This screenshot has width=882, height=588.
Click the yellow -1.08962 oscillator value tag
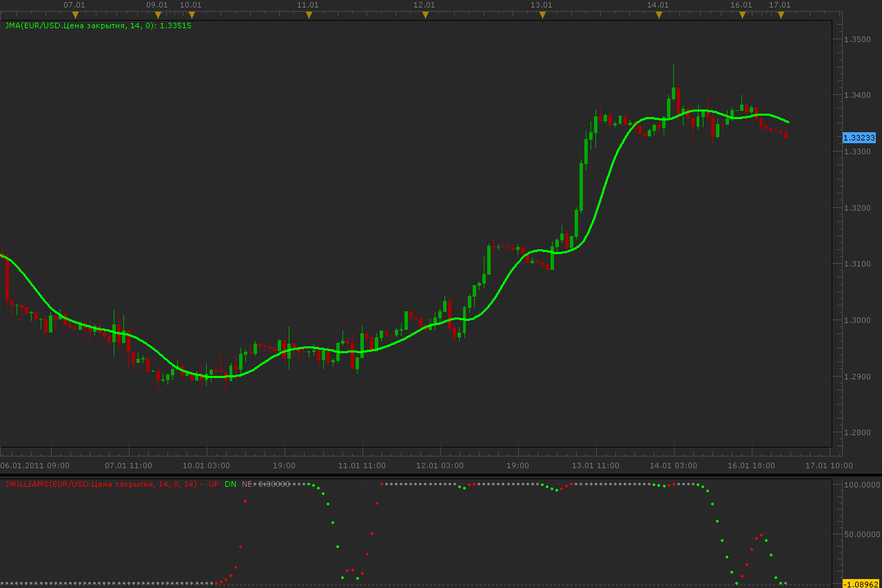pos(861,584)
